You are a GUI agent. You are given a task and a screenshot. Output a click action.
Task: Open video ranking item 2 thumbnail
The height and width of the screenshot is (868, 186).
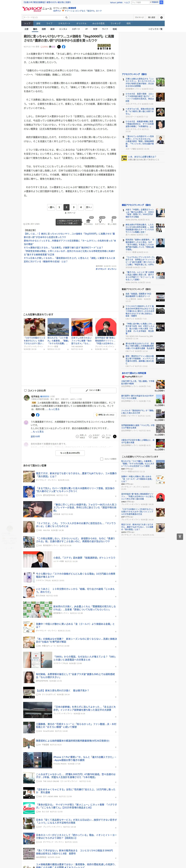[160, 309]
